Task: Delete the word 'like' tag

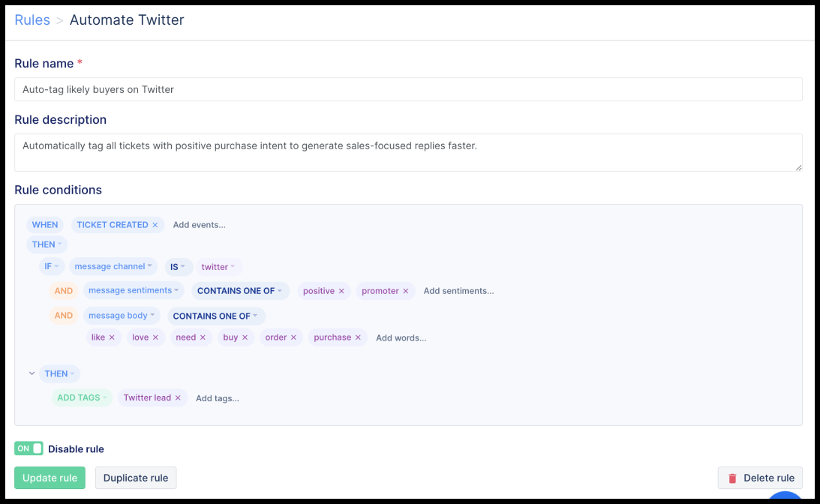Action: tap(111, 337)
